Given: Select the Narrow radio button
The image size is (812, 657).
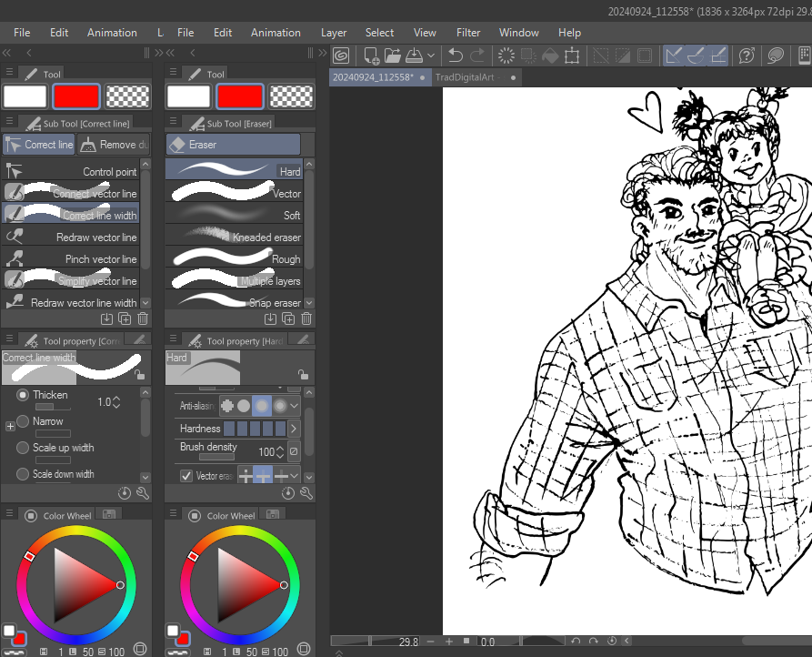Looking at the screenshot, I should click(x=23, y=421).
